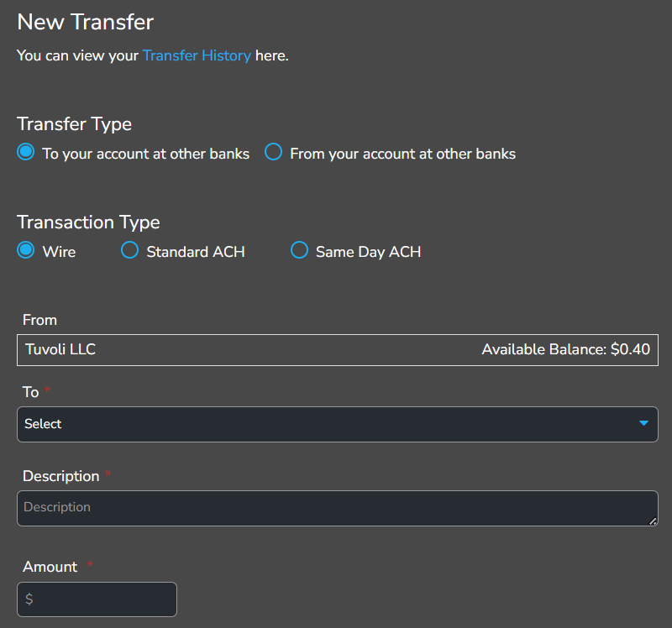Choose Same Day ACH transaction type
Viewport: 672px width, 628px height.
(x=299, y=250)
